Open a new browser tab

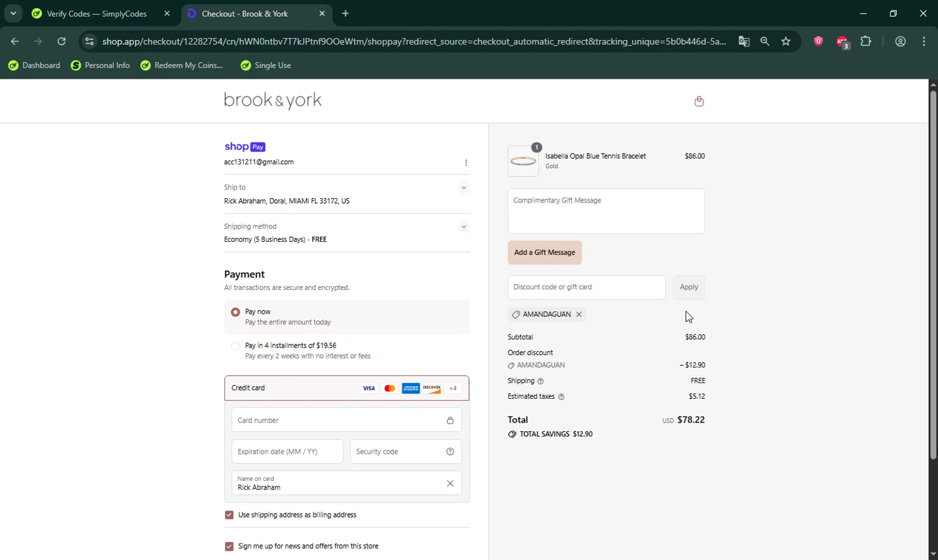[346, 14]
